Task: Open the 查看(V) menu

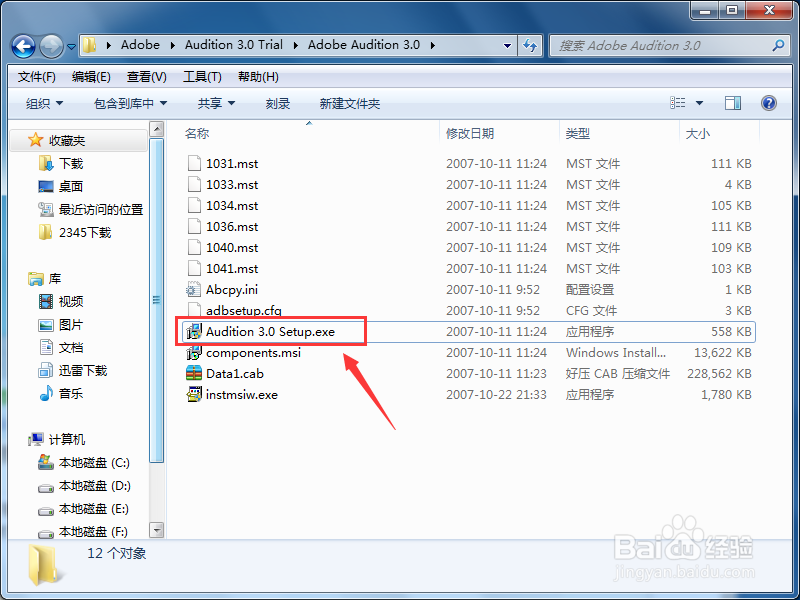Action: [146, 77]
